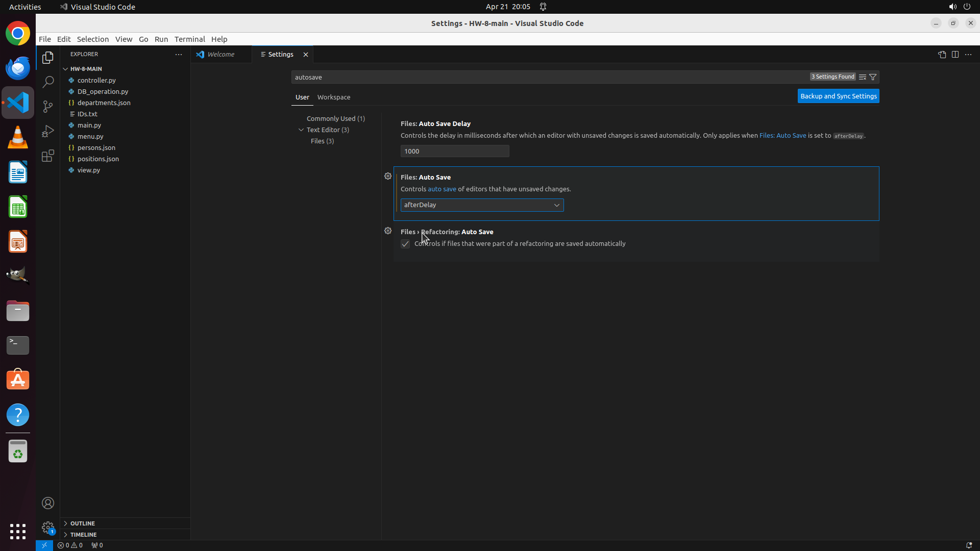Clear the settings search input icon
This screenshot has width=980, height=551.
pyautogui.click(x=863, y=77)
